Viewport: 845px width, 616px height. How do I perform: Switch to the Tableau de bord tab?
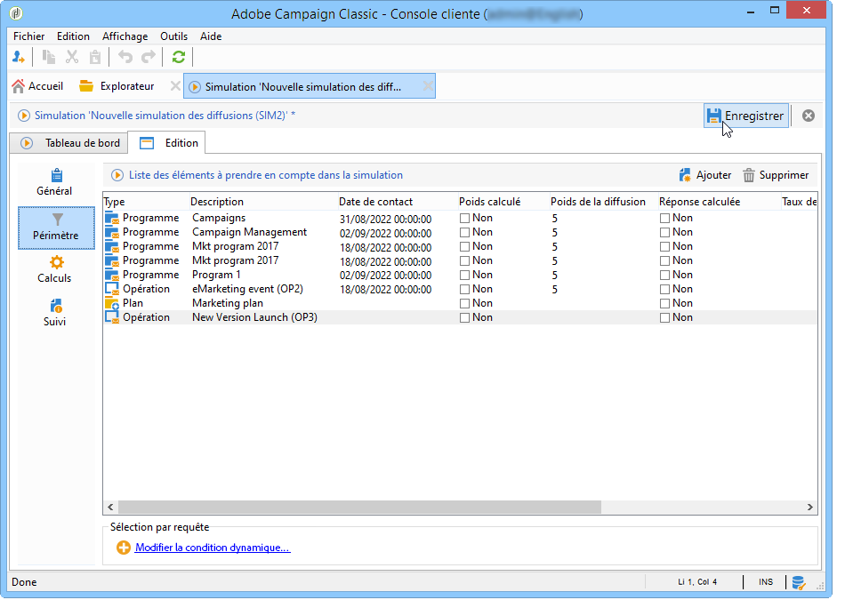[69, 143]
